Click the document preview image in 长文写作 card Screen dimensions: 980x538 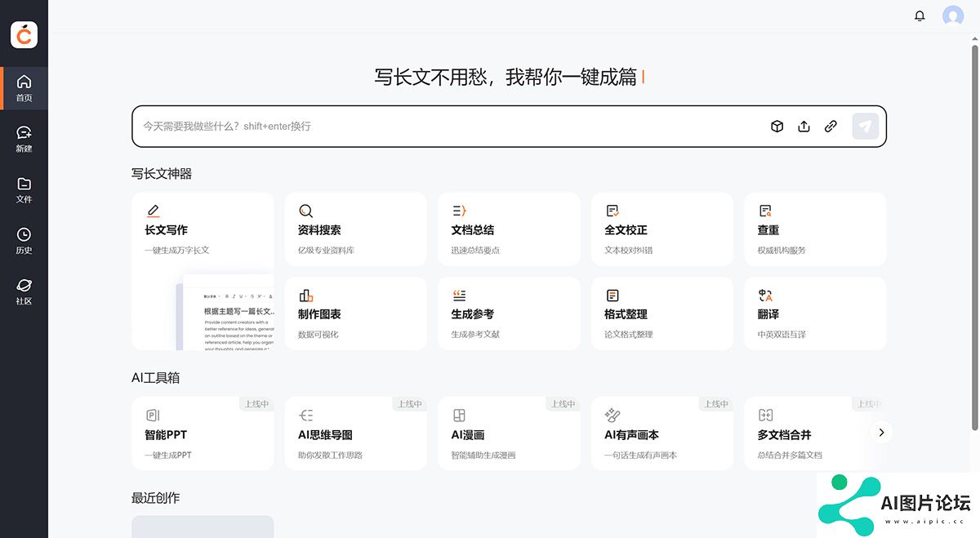[224, 312]
